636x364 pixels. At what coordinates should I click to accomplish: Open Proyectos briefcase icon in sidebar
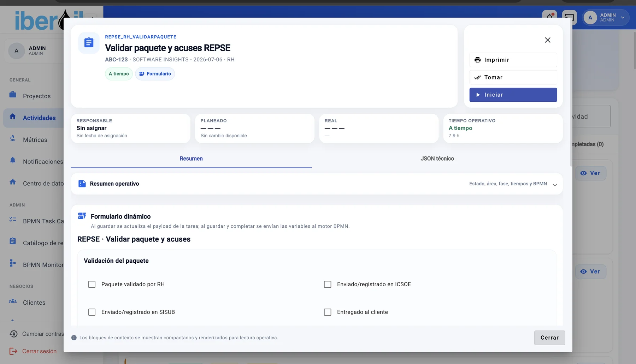(13, 95)
